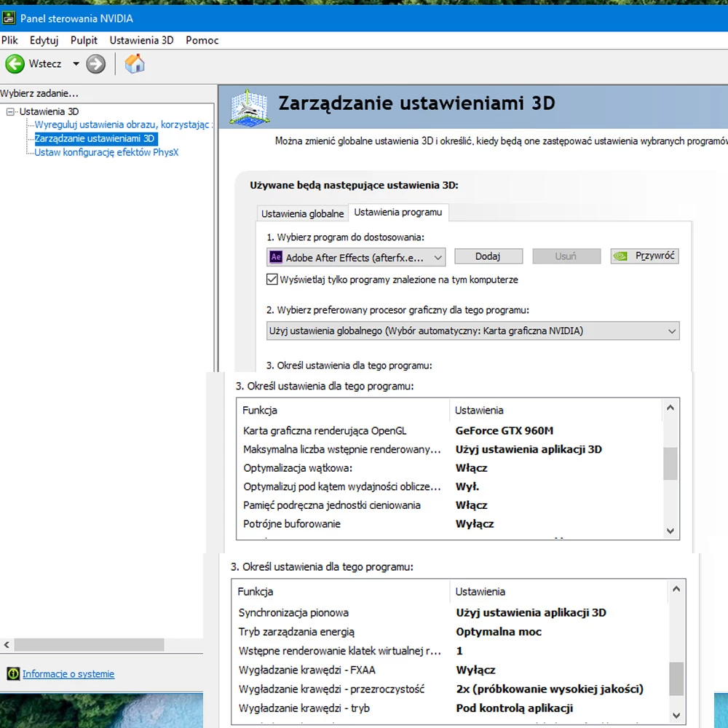
Task: Click NVIDIA Control Panel title bar icon
Action: [9, 19]
